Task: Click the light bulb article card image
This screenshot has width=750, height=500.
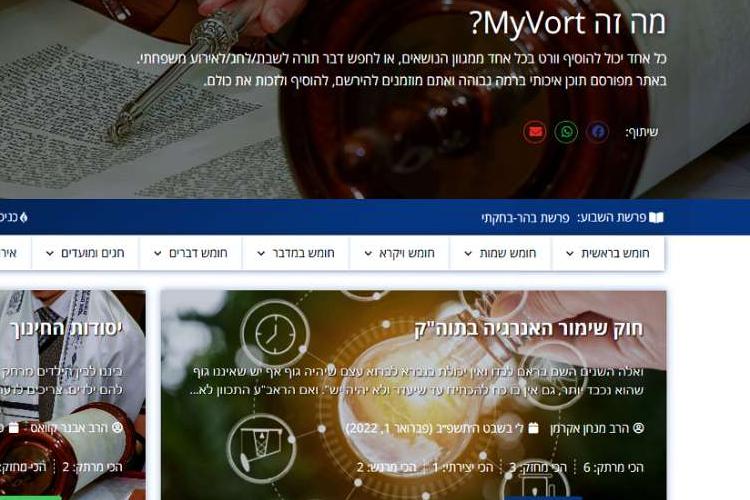Action: tap(413, 395)
